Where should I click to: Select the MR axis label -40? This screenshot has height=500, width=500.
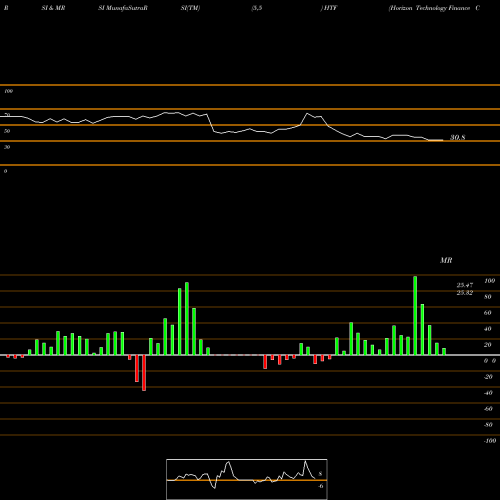[488, 393]
